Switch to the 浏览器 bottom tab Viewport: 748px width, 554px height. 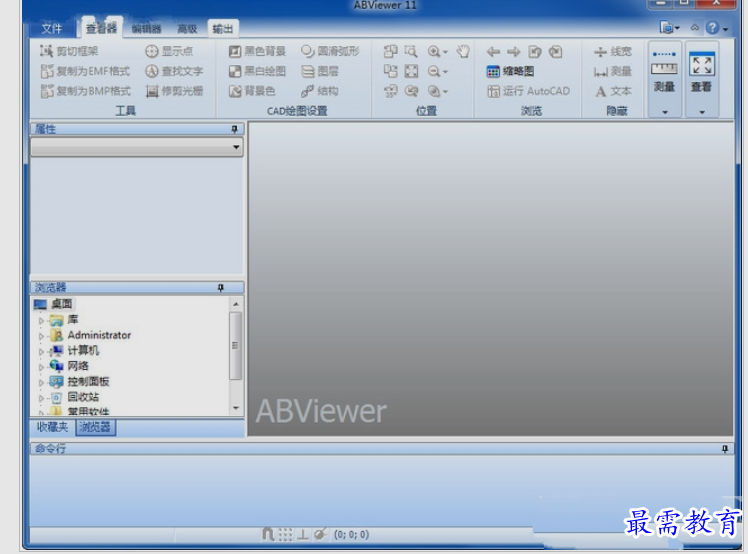click(95, 427)
